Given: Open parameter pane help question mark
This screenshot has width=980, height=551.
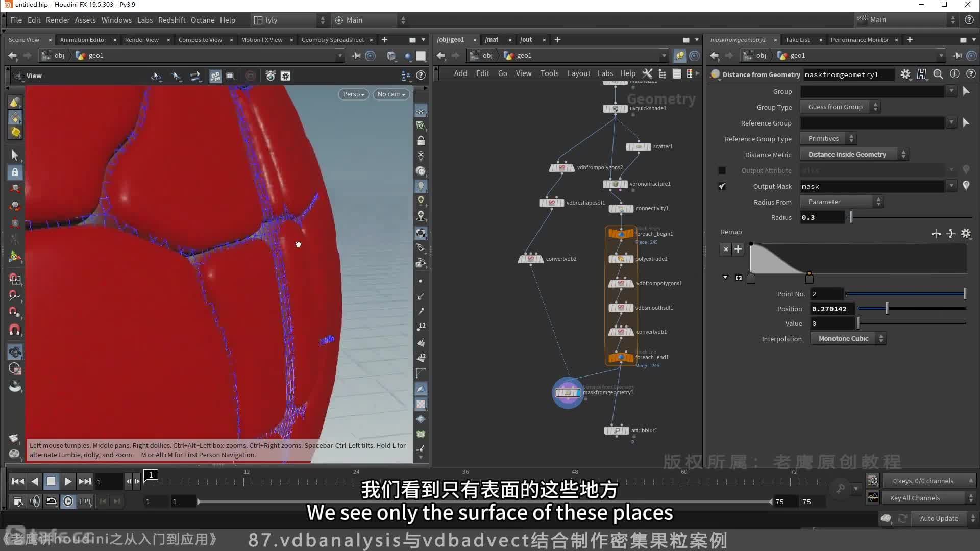Looking at the screenshot, I should [971, 74].
